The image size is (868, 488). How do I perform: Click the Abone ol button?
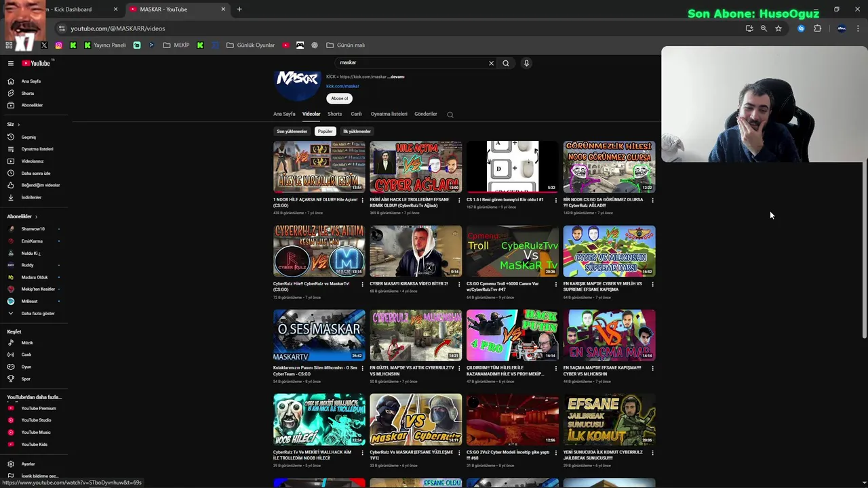point(339,98)
